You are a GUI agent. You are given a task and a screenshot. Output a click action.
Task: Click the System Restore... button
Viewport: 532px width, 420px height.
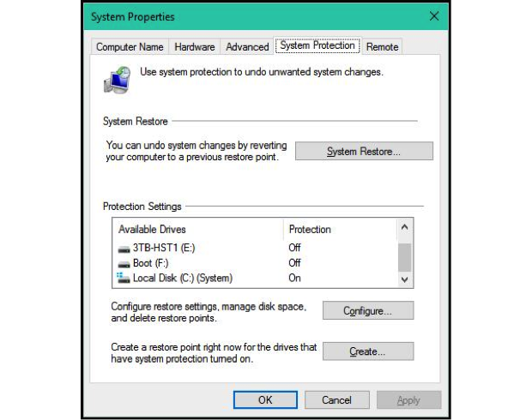364,151
